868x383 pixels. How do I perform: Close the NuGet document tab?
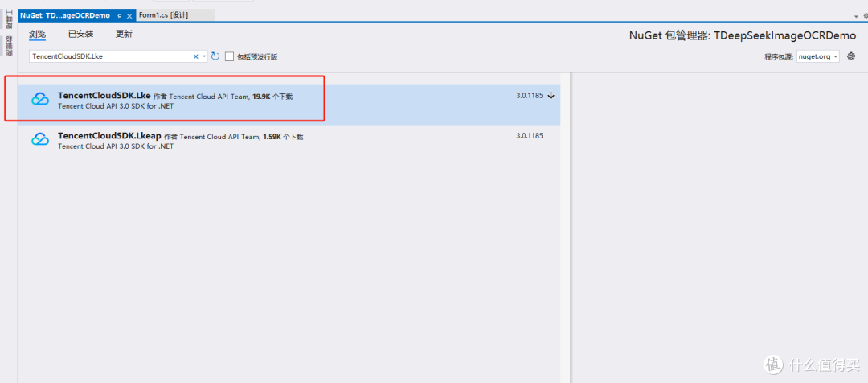129,16
